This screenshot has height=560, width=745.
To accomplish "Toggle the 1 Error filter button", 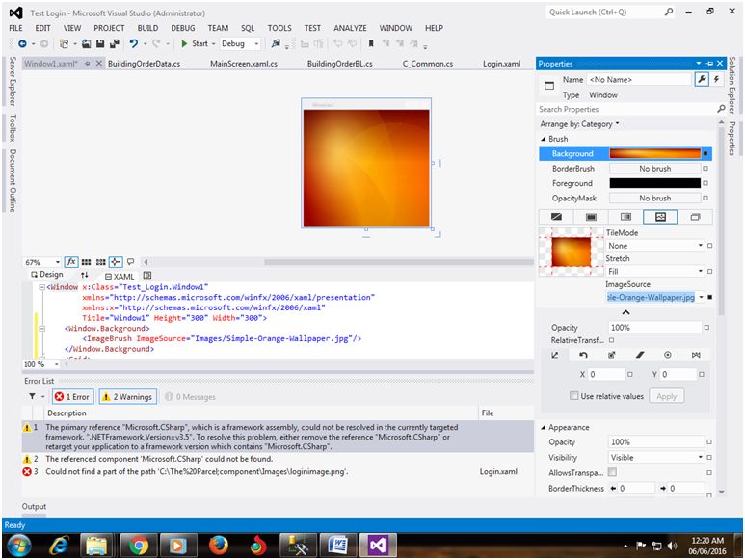I will click(72, 396).
